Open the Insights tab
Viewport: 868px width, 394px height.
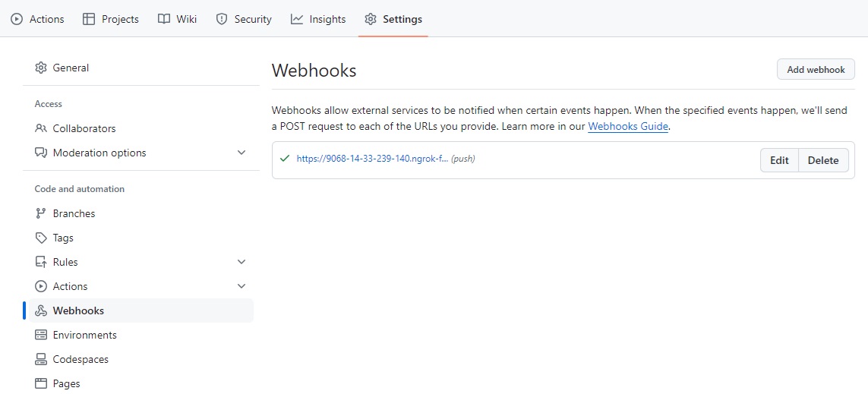(x=318, y=19)
